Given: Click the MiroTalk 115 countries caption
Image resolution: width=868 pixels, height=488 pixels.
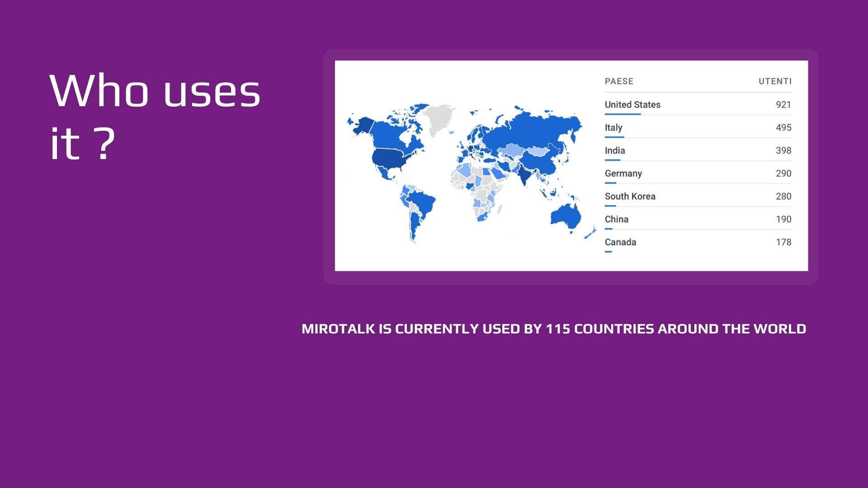Looking at the screenshot, I should 554,328.
